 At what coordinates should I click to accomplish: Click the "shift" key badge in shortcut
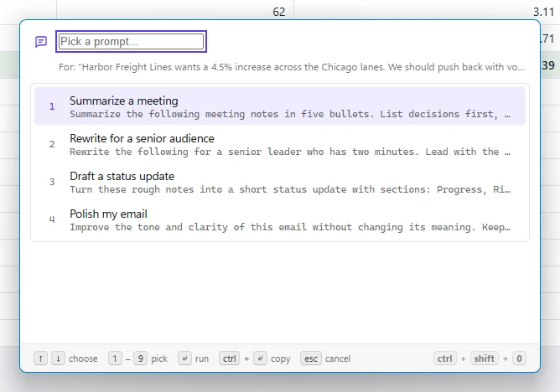pyautogui.click(x=485, y=358)
